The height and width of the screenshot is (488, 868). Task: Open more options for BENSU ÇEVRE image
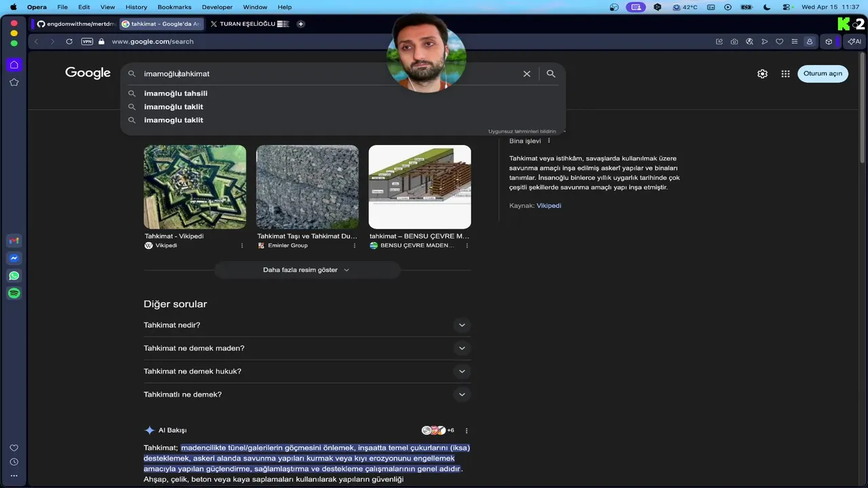tap(467, 245)
